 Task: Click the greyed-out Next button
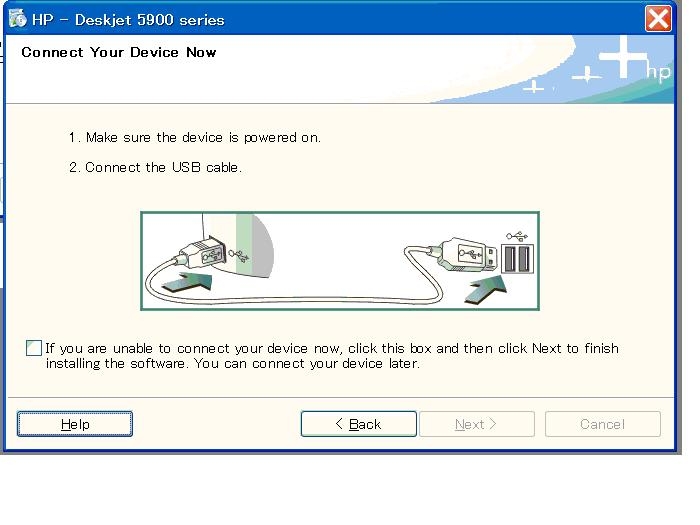point(477,424)
